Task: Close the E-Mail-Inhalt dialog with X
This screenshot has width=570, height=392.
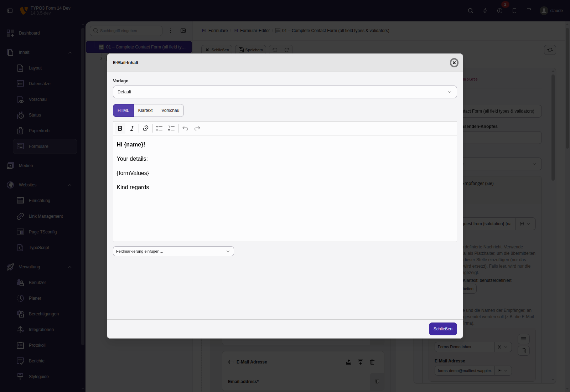Action: [x=454, y=63]
